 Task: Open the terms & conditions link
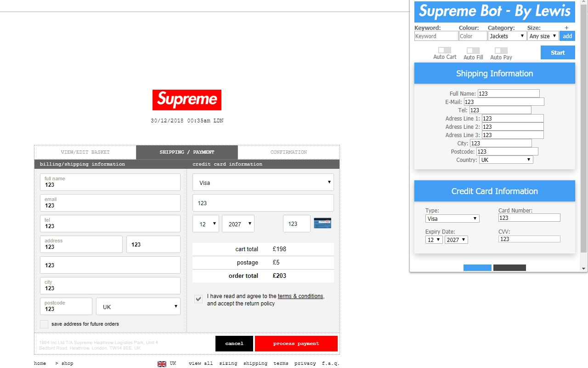pyautogui.click(x=300, y=296)
